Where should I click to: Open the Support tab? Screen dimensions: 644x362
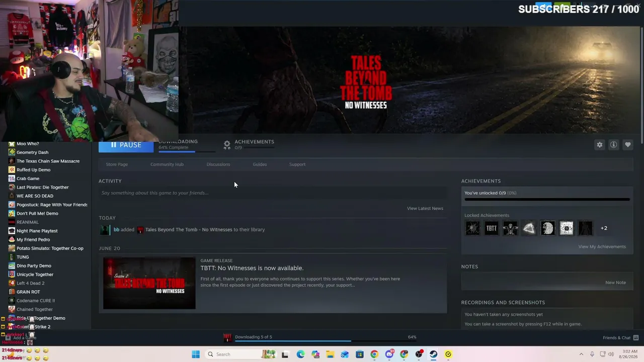point(297,164)
